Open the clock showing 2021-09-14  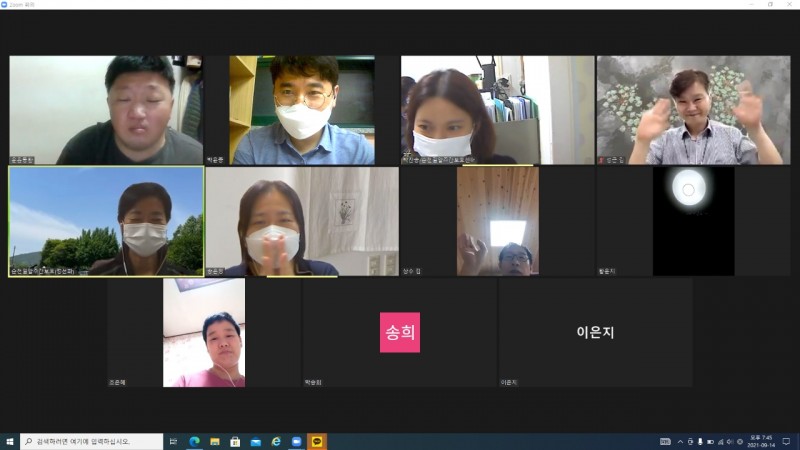(x=761, y=442)
